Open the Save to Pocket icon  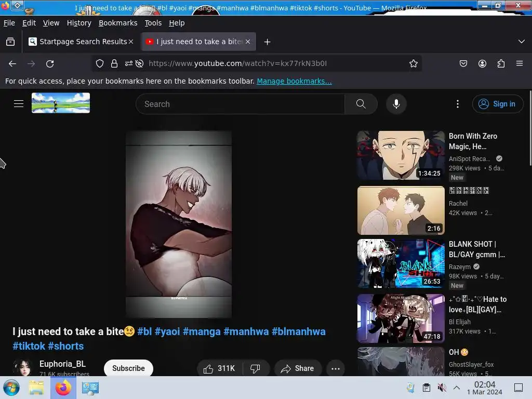pyautogui.click(x=463, y=63)
